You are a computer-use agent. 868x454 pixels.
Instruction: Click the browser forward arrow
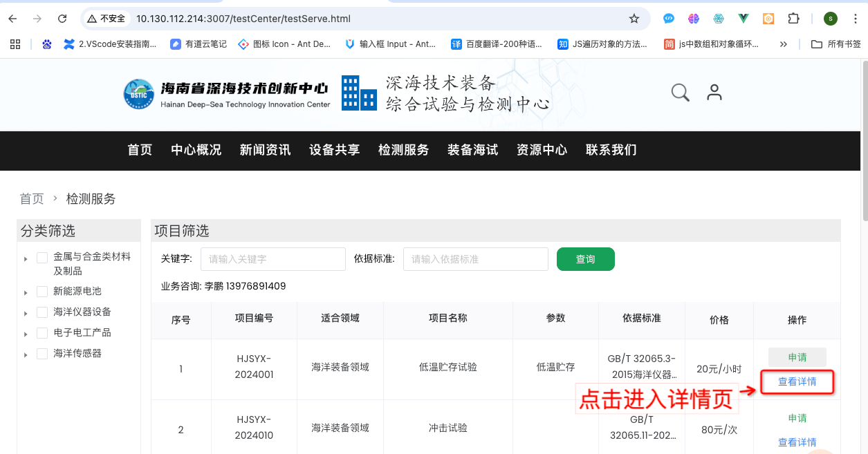coord(37,19)
